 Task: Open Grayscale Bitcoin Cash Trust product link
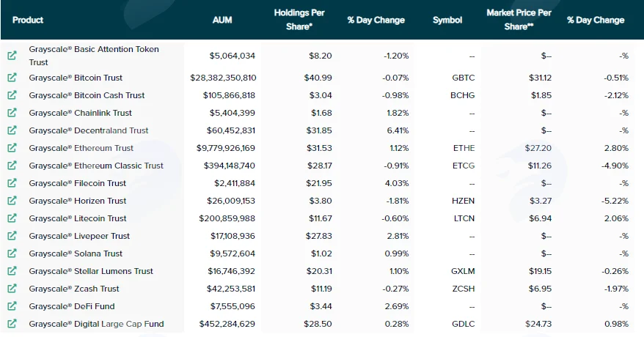(x=87, y=95)
